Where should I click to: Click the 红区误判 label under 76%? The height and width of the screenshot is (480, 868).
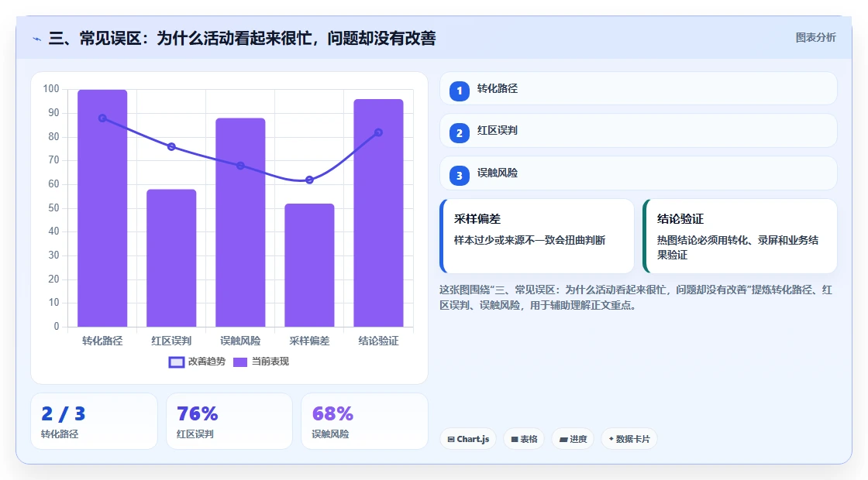[x=195, y=434]
